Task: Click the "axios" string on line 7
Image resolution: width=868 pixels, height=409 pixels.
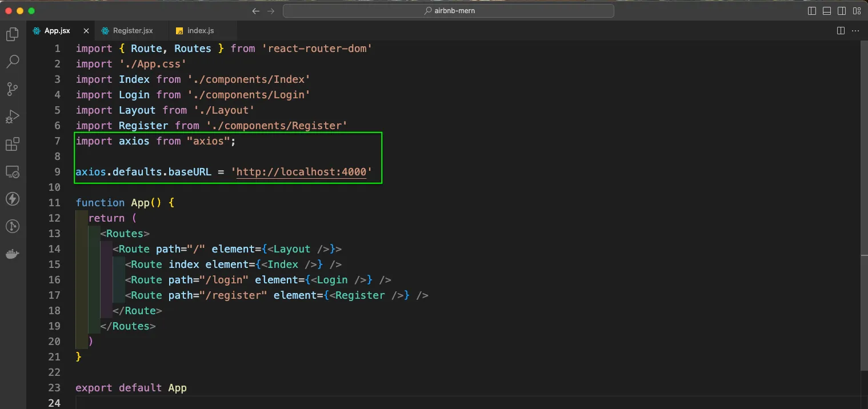Action: [x=209, y=141]
